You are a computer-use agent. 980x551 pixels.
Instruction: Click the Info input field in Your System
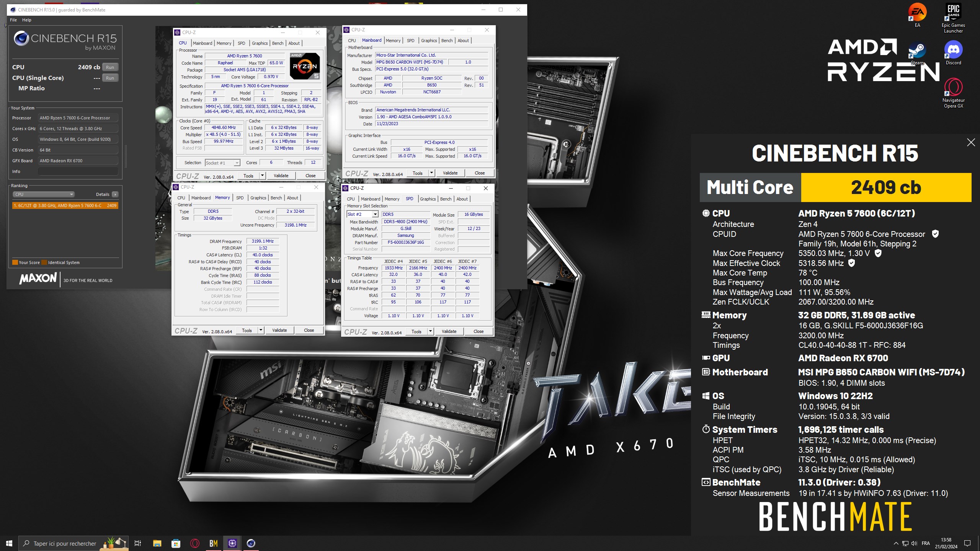(x=78, y=171)
